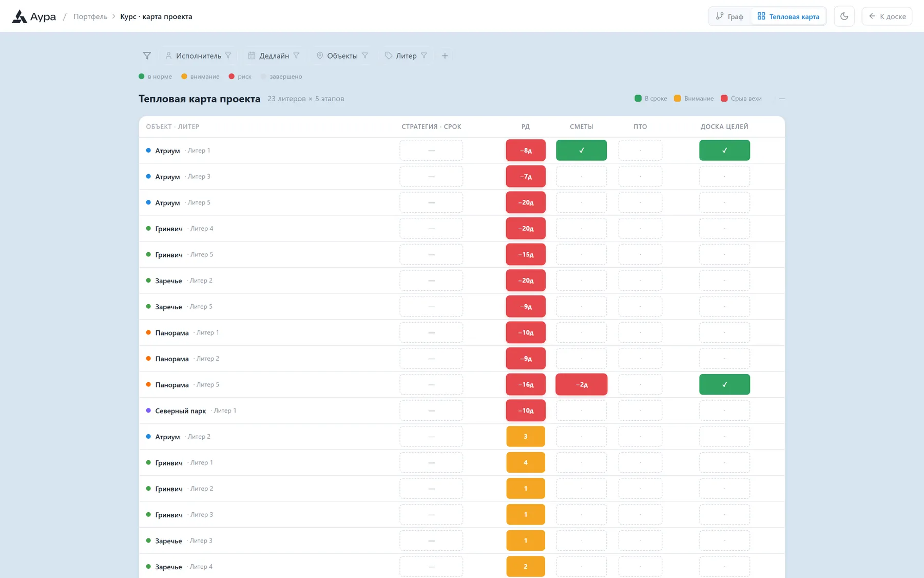Open the red −2д Сметы cell
924x578 pixels.
tap(581, 384)
